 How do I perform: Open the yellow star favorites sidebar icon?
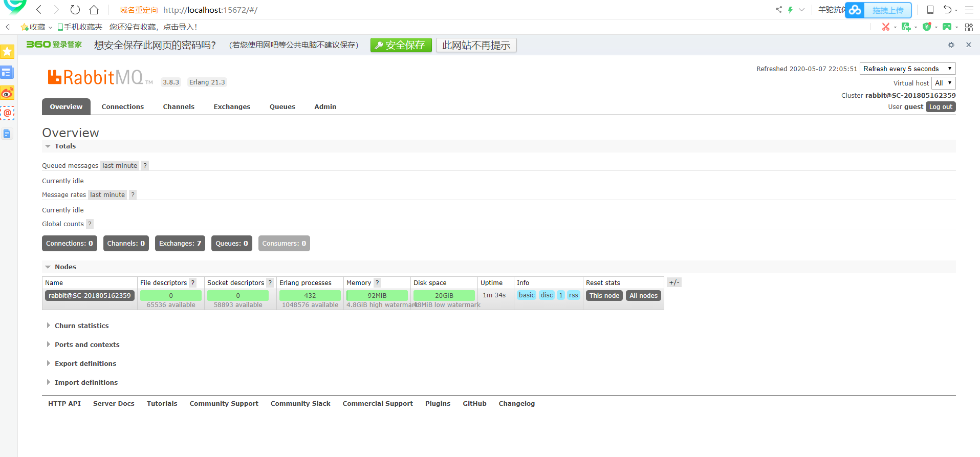(x=7, y=52)
